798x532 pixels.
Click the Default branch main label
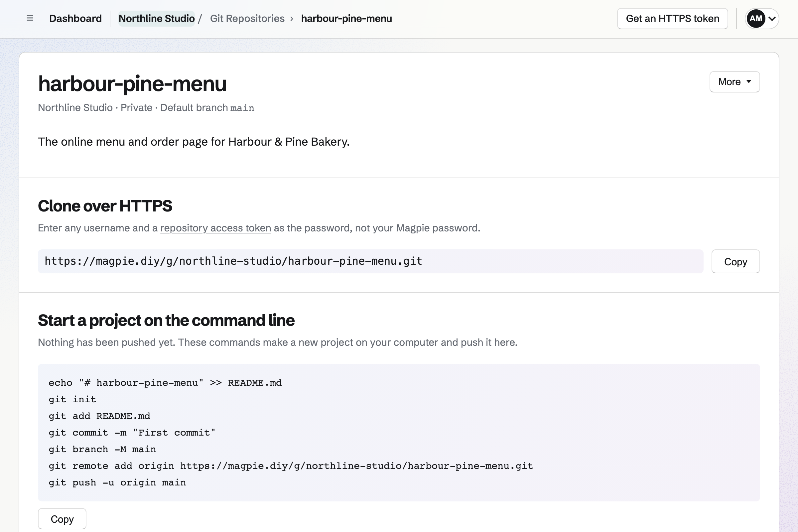(207, 108)
